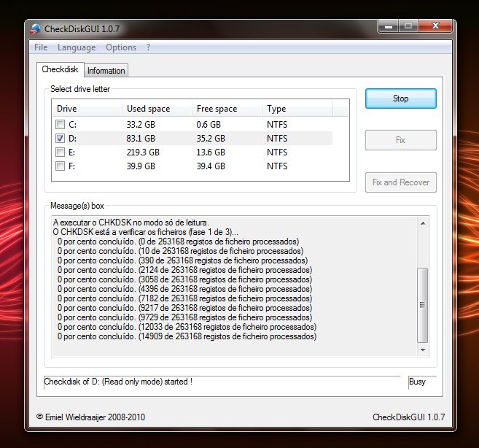The image size is (479, 448).
Task: Select the 83.1 GB used space cell
Action: (x=141, y=139)
